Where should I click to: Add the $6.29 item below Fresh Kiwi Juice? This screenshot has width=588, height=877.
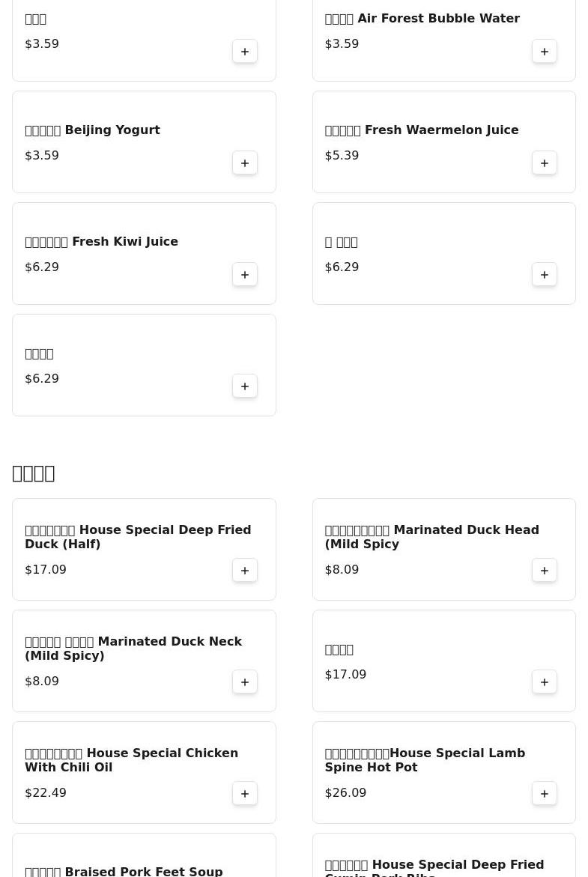(245, 386)
